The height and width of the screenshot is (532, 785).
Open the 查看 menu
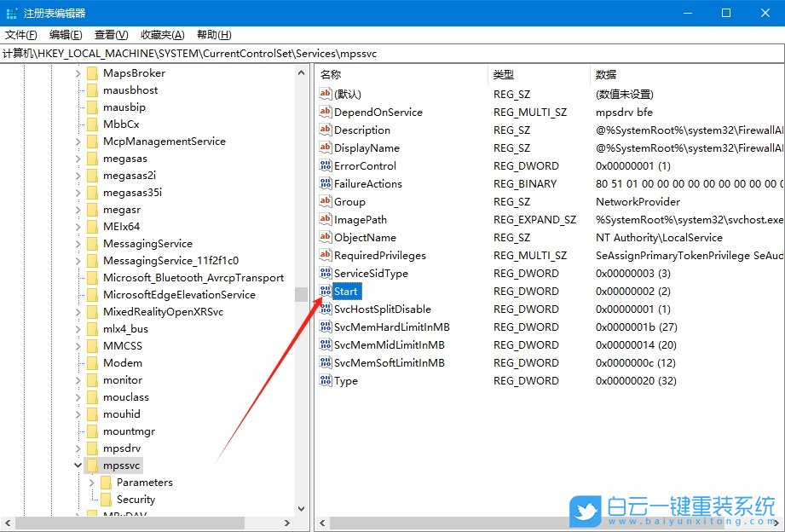(x=109, y=35)
